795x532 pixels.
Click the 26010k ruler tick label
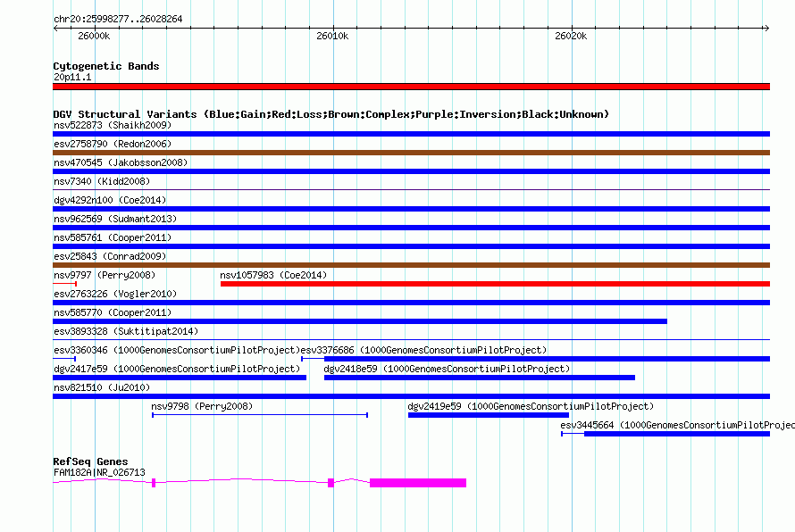click(332, 36)
